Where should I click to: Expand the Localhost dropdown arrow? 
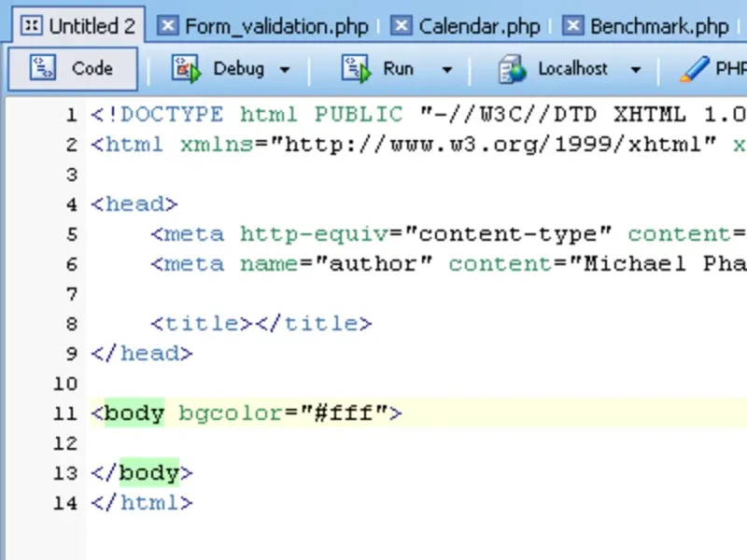(x=635, y=70)
